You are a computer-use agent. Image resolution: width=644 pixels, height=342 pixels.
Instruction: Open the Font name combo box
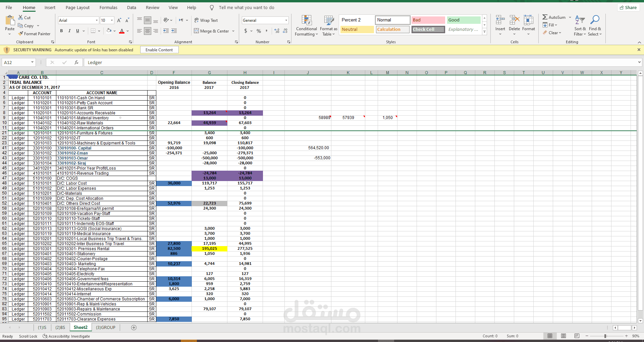(78, 20)
